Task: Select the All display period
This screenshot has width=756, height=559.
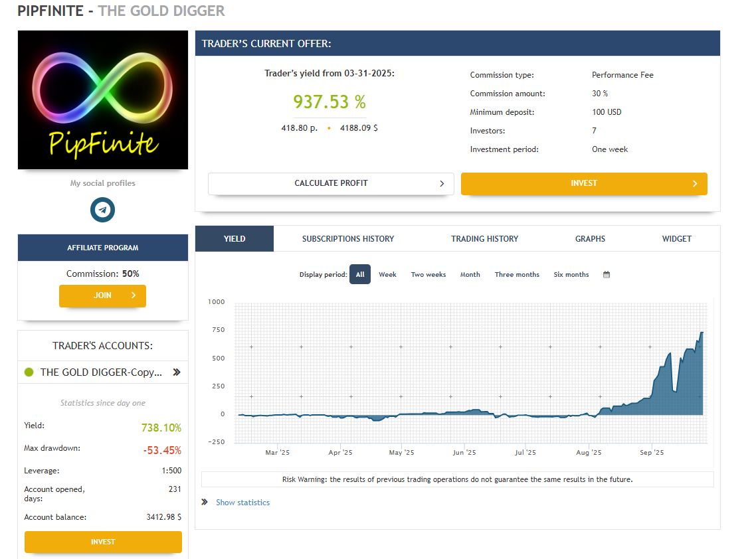Action: click(359, 274)
